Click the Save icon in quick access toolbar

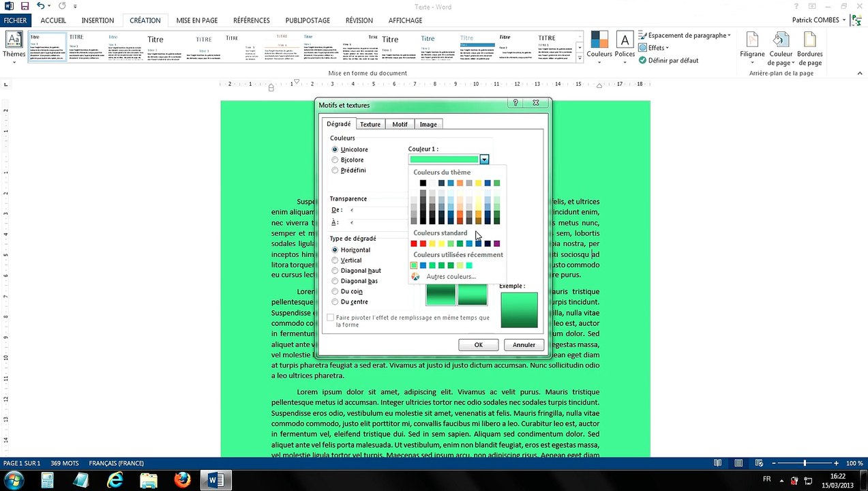25,6
